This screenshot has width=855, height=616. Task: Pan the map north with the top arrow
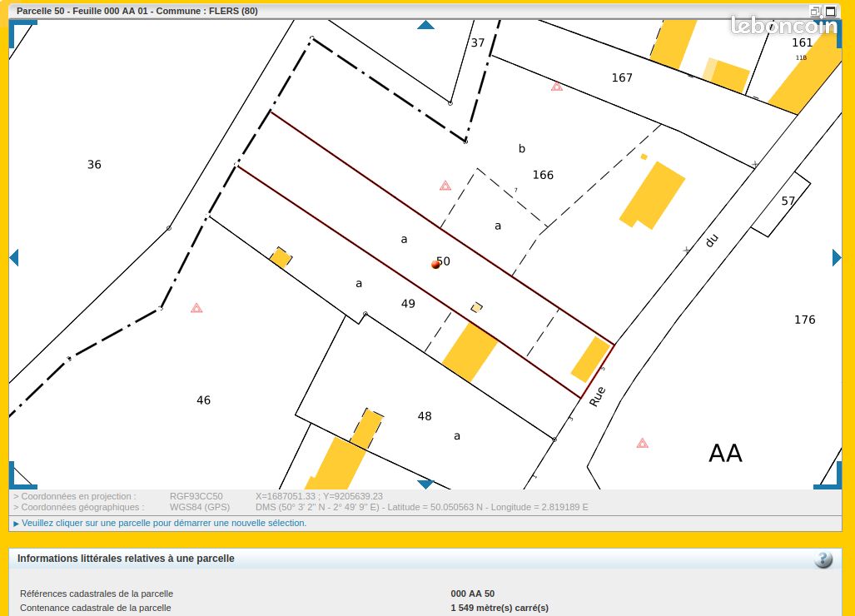click(x=425, y=25)
